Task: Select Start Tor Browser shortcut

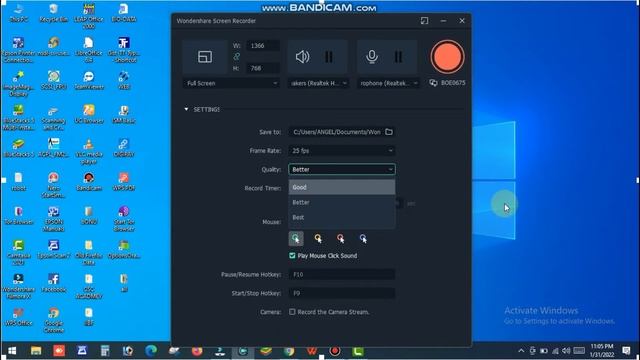Action: (x=124, y=219)
